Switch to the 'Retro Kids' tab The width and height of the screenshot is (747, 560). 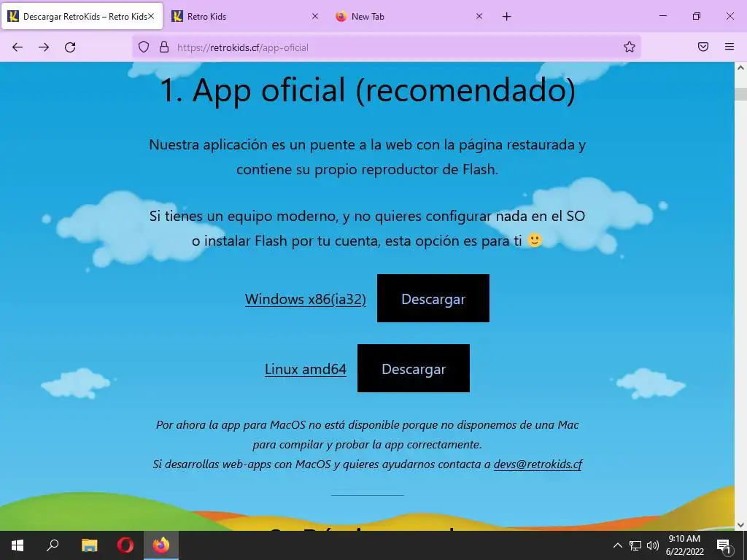click(x=245, y=17)
